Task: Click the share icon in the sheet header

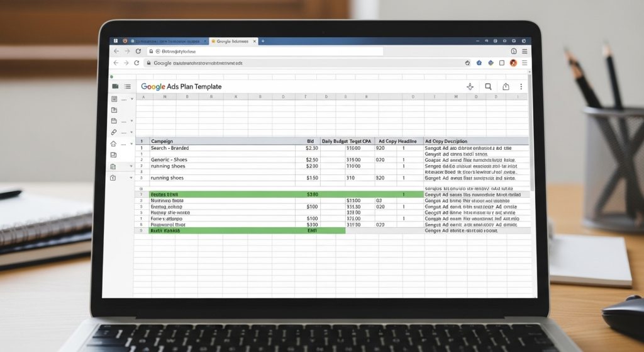Action: point(506,86)
